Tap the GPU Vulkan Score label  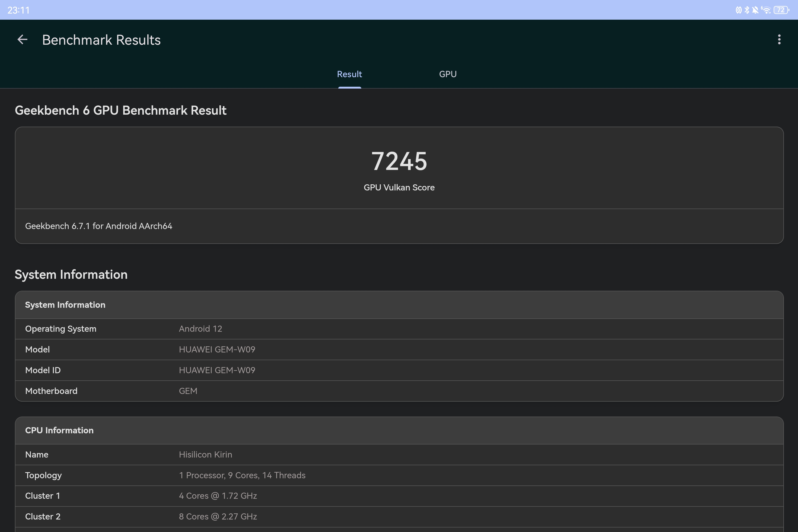click(x=399, y=188)
